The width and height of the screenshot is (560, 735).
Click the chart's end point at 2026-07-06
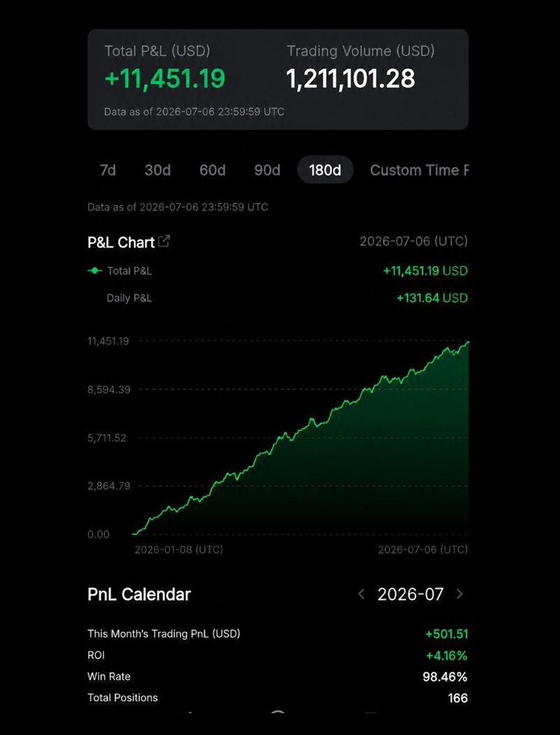[x=468, y=342]
